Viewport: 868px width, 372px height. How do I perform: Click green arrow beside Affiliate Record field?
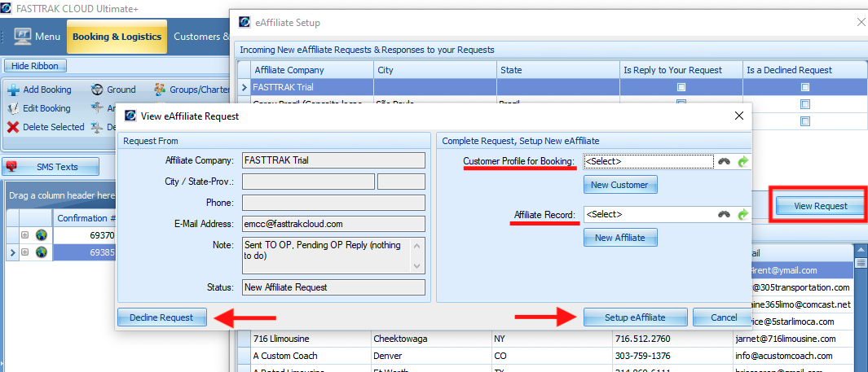point(742,214)
